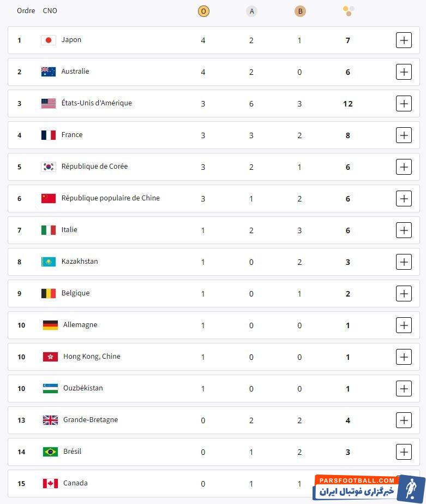This screenshot has width=426, height=504.
Task: Expand the Italie row details
Action: (x=404, y=230)
